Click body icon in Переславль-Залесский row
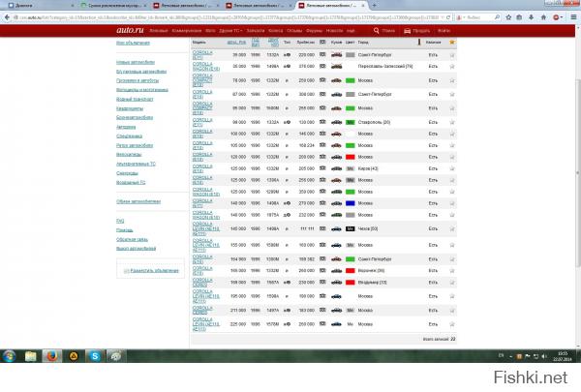This screenshot has width=581, height=392. click(336, 67)
